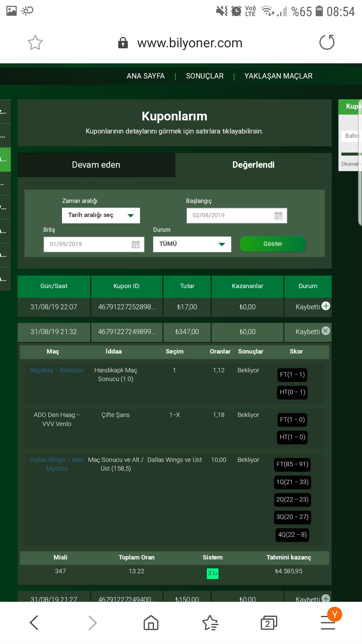This screenshot has width=362, height=644.
Task: Switch to Devam eden tab
Action: [x=96, y=165]
